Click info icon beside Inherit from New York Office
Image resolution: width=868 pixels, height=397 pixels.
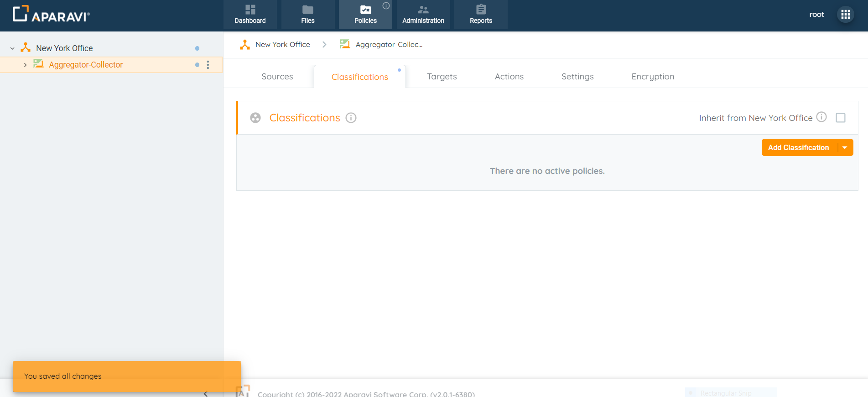(821, 117)
